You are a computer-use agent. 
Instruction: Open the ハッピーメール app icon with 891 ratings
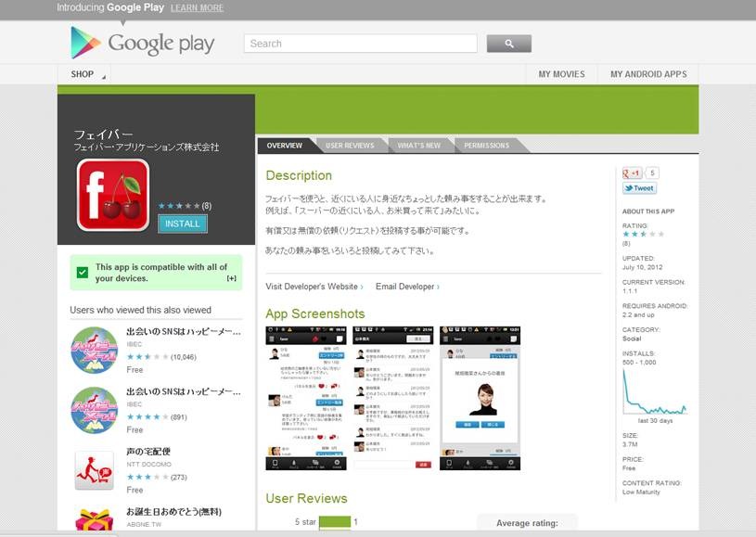point(94,410)
